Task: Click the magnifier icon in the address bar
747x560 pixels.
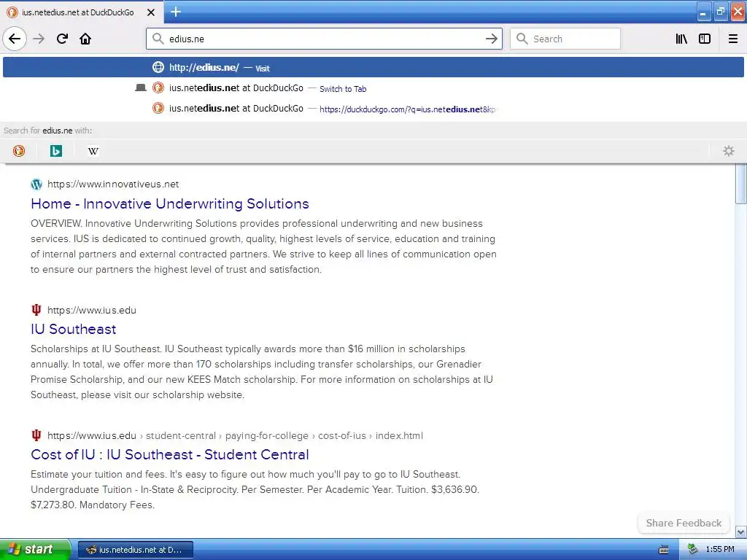Action: coord(158,39)
